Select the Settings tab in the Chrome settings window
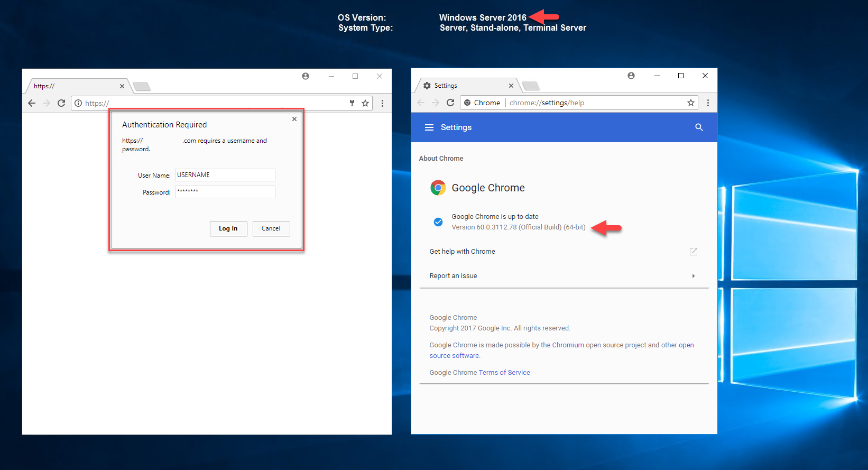 coord(468,86)
